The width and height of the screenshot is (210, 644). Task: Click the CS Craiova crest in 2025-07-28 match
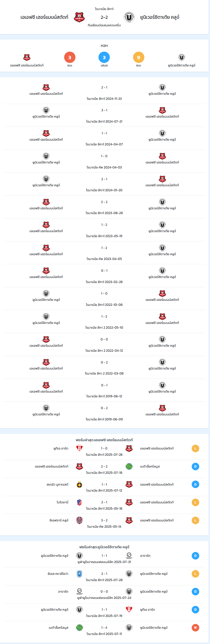pos(79,574)
